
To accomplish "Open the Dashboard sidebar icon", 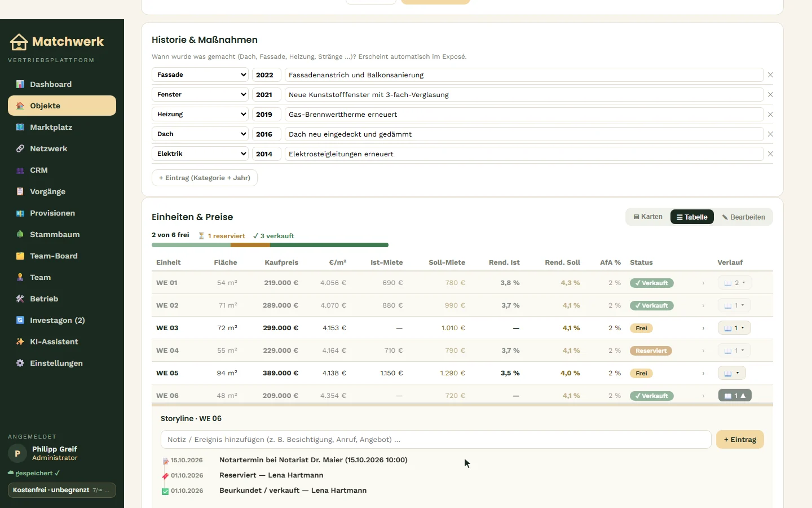I will tap(20, 84).
